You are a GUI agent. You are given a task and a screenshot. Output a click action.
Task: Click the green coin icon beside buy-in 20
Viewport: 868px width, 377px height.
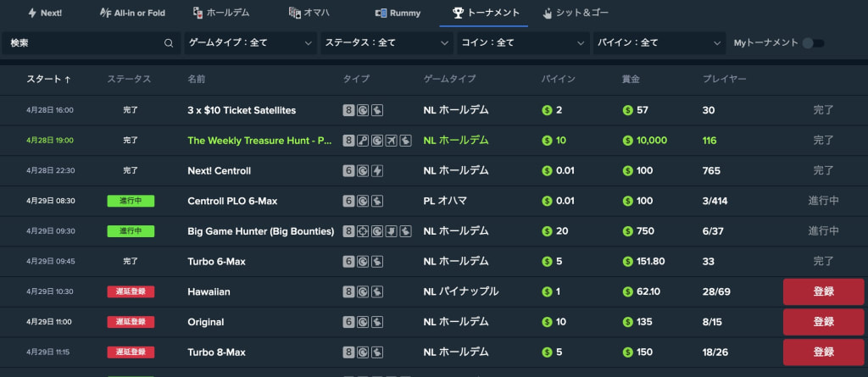point(547,231)
